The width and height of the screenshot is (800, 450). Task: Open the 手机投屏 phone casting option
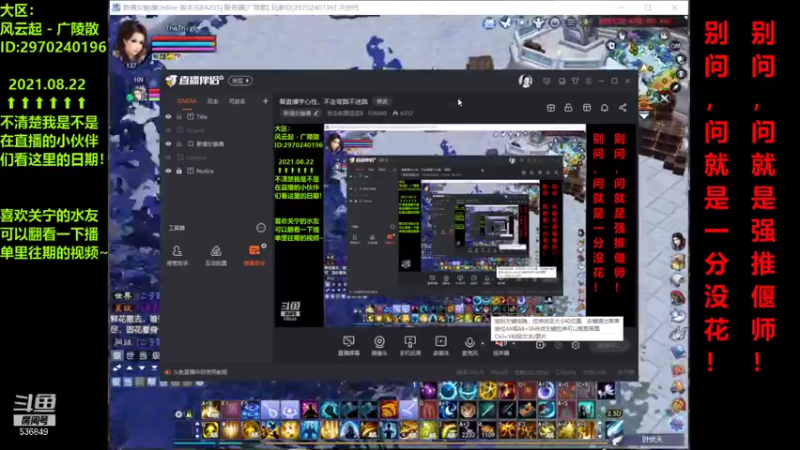pos(410,345)
